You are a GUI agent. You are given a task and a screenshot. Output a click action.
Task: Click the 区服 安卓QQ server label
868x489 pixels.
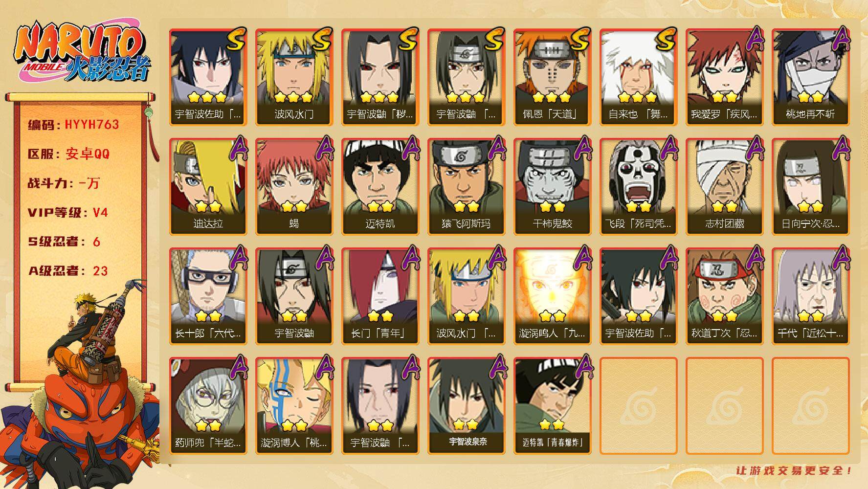click(x=68, y=154)
